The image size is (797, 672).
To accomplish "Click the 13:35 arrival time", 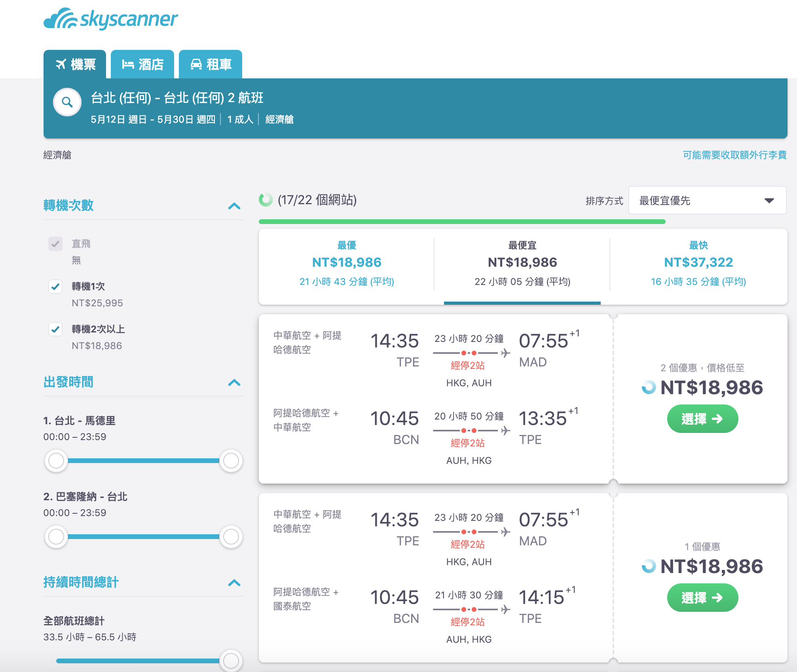I will [x=543, y=419].
